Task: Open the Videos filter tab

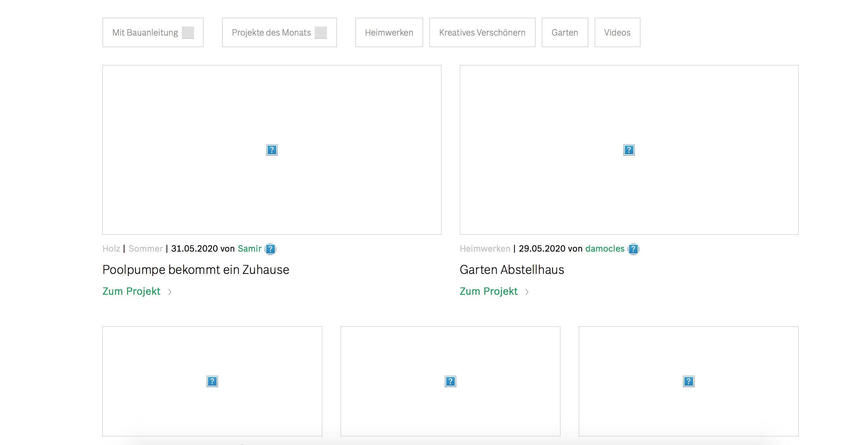Action: (x=617, y=33)
